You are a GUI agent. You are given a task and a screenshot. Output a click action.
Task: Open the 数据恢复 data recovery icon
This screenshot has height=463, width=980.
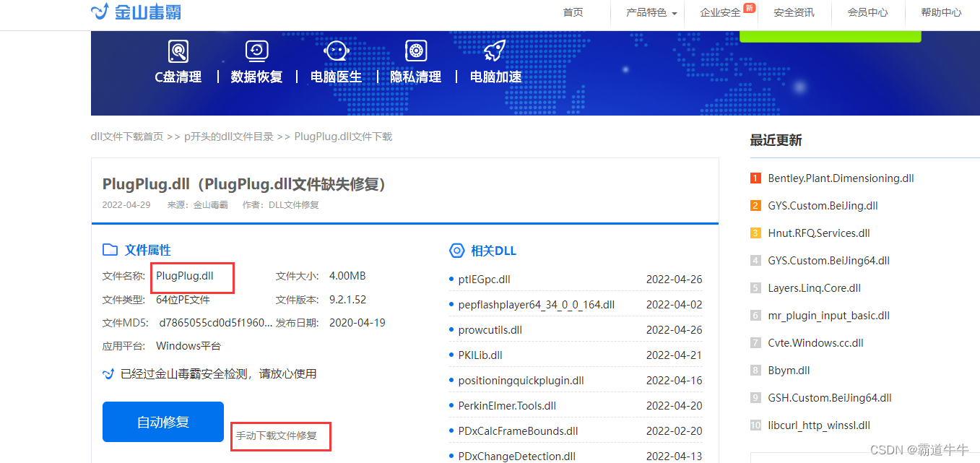(257, 51)
